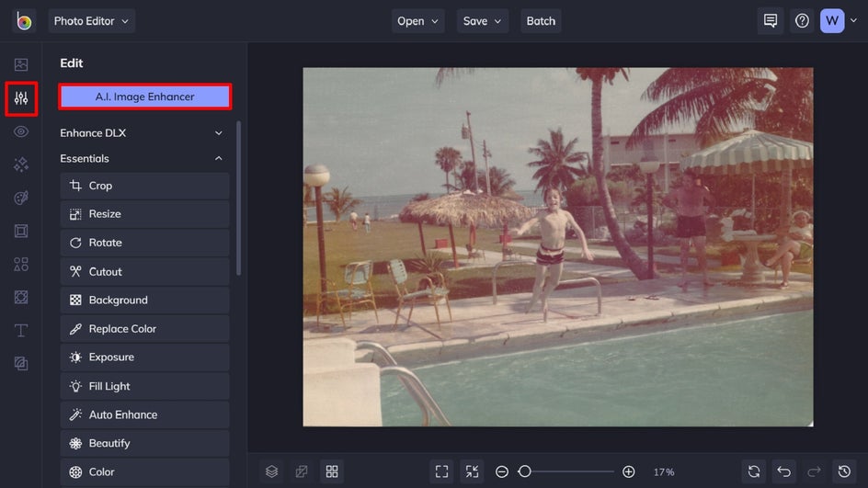The width and height of the screenshot is (868, 488).
Task: Click the 17% zoom percentage
Action: click(x=664, y=472)
